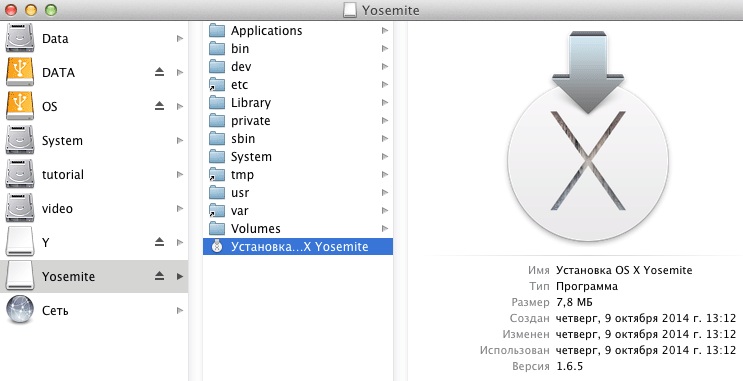
Task: Expand the Volumes folder arrow
Action: pyautogui.click(x=384, y=228)
